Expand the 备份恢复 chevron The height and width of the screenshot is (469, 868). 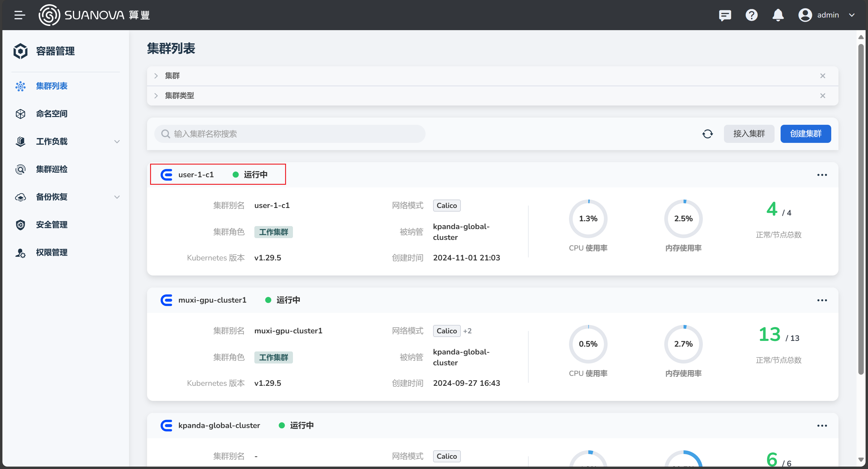[117, 197]
